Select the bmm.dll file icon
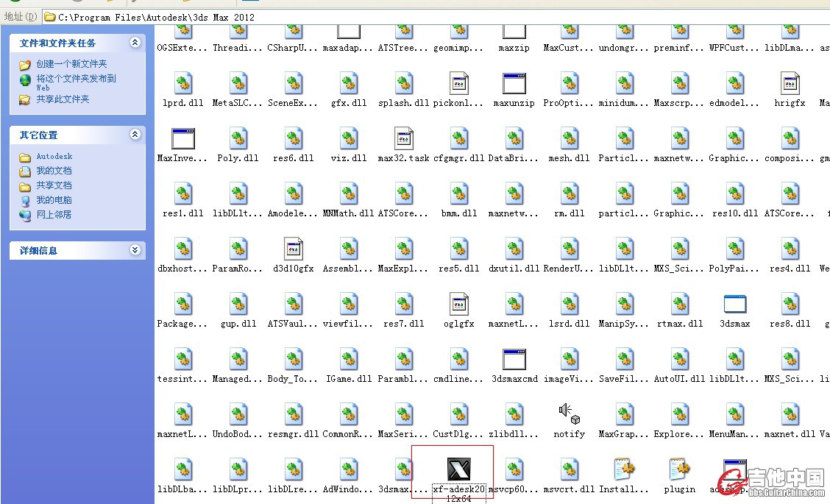The width and height of the screenshot is (830, 504). pos(459,194)
